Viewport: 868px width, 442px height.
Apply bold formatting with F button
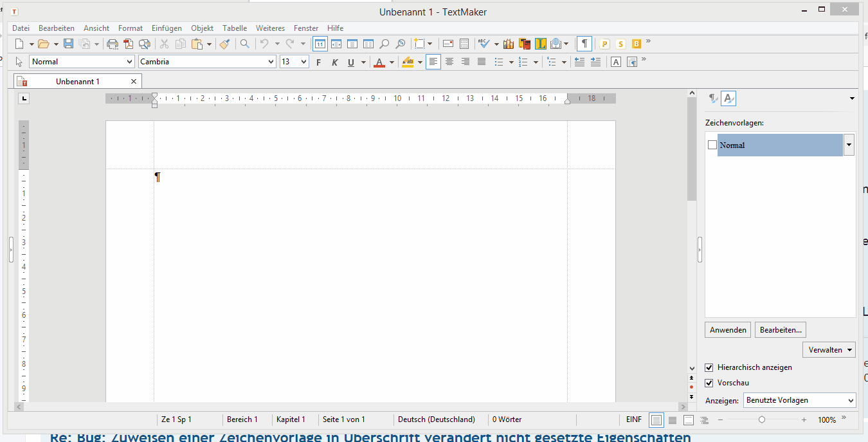click(318, 62)
